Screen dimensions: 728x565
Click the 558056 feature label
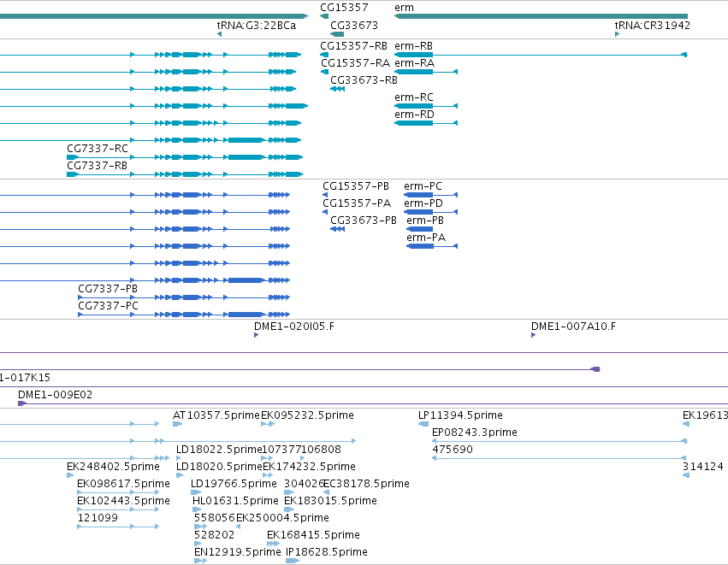(x=215, y=518)
